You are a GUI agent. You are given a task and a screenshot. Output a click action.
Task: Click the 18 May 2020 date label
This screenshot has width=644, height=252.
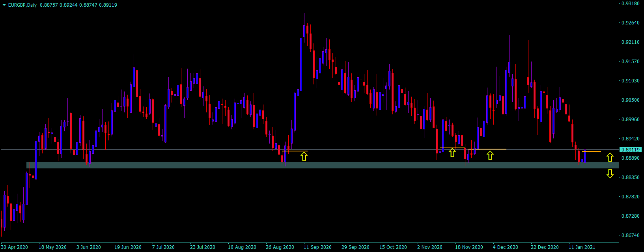tap(52, 247)
